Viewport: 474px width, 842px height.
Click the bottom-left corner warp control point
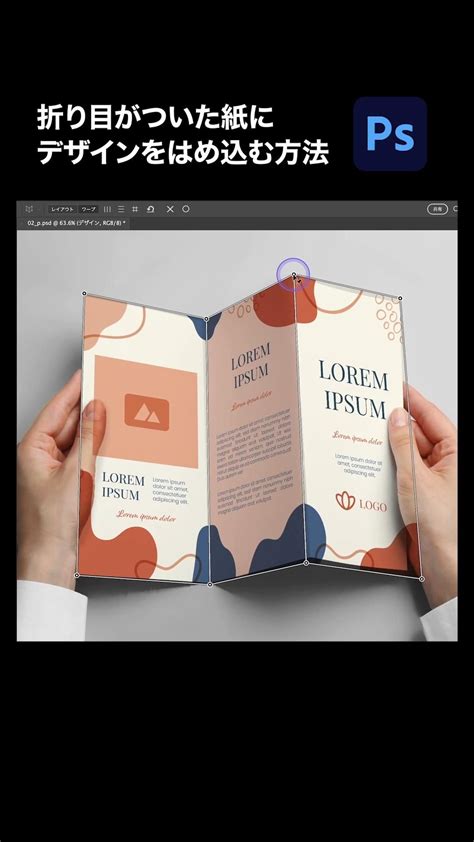click(x=77, y=575)
